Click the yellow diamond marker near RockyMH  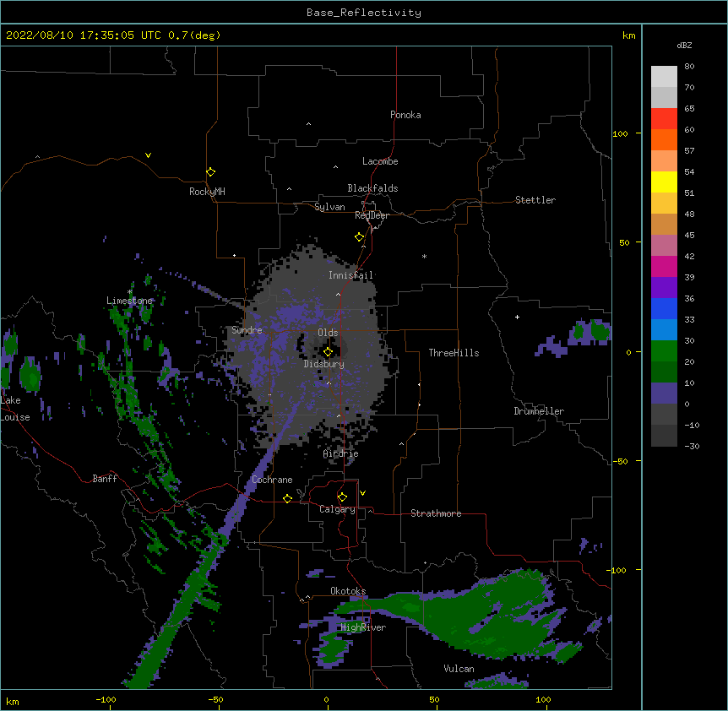click(210, 172)
